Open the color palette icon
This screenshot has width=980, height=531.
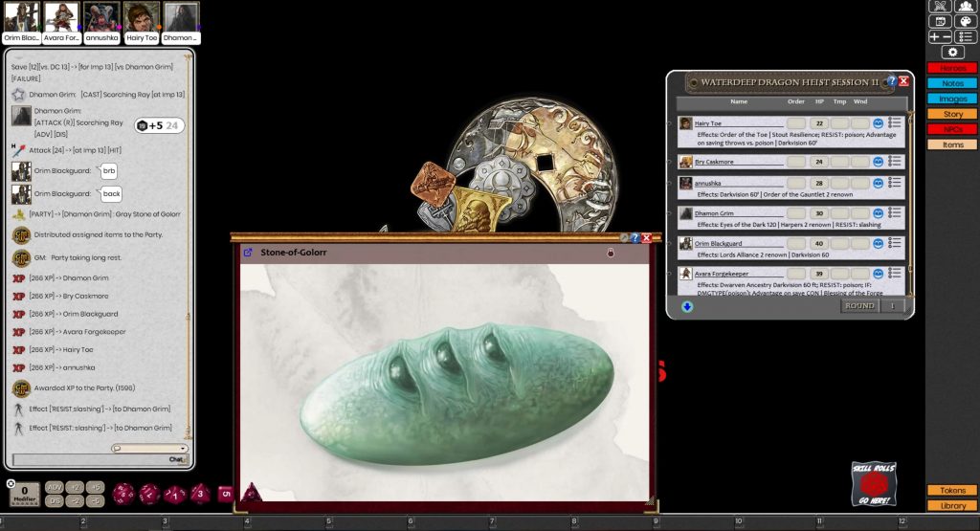966,21
